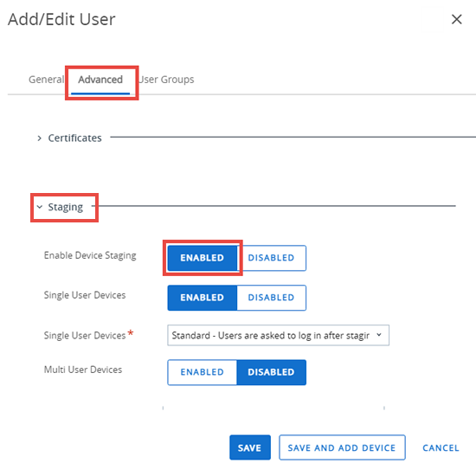Click the CANCEL link
Viewport: 476px width, 476px height.
[441, 447]
